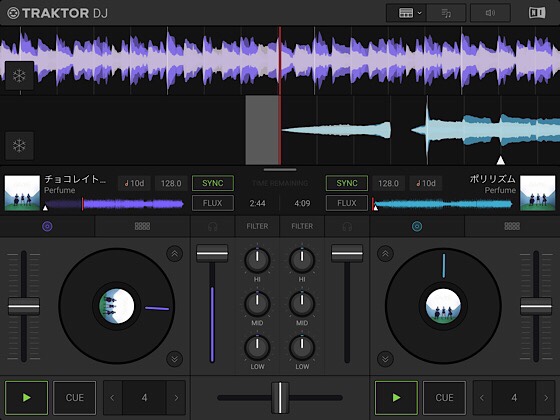Toggle right deck FLUX mode

point(347,203)
